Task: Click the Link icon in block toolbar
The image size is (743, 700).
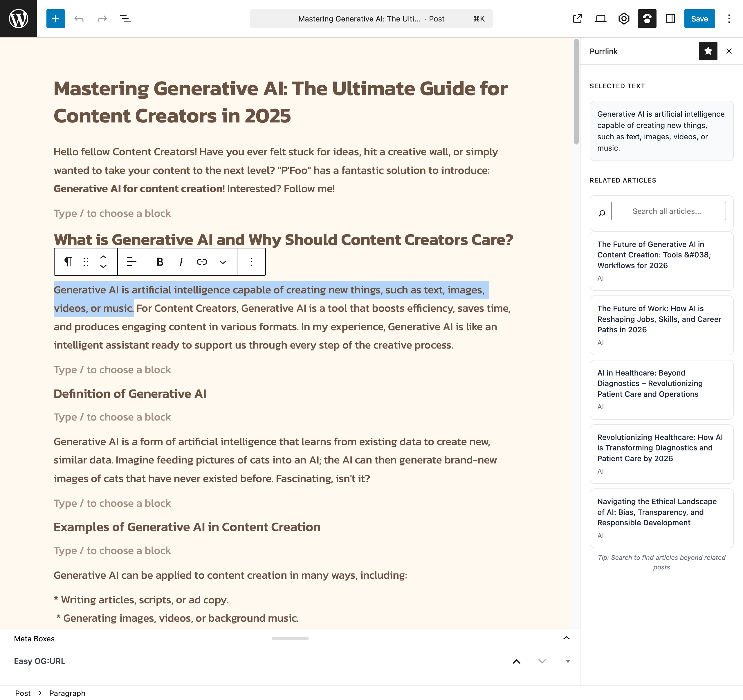Action: click(202, 261)
